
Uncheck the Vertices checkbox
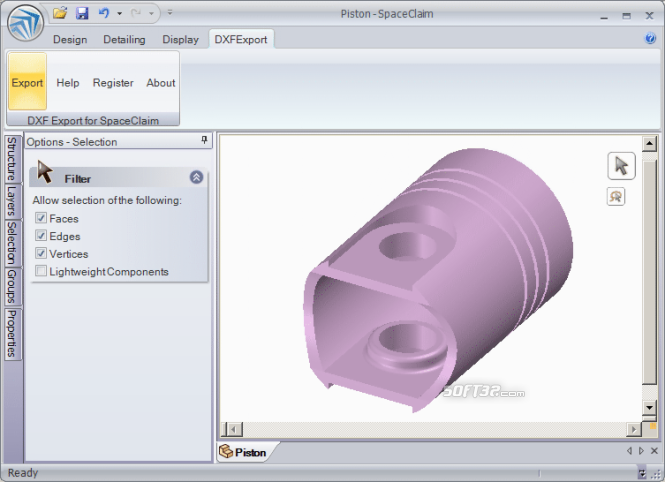(x=41, y=253)
